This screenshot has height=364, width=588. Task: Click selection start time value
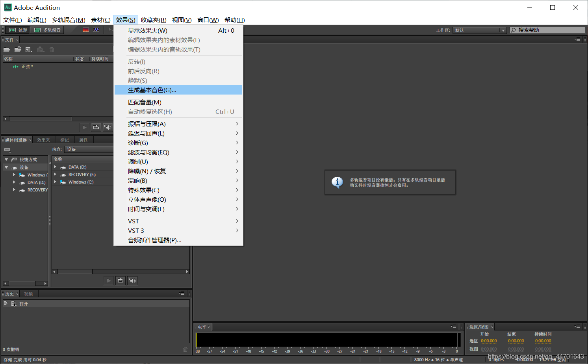(489, 341)
